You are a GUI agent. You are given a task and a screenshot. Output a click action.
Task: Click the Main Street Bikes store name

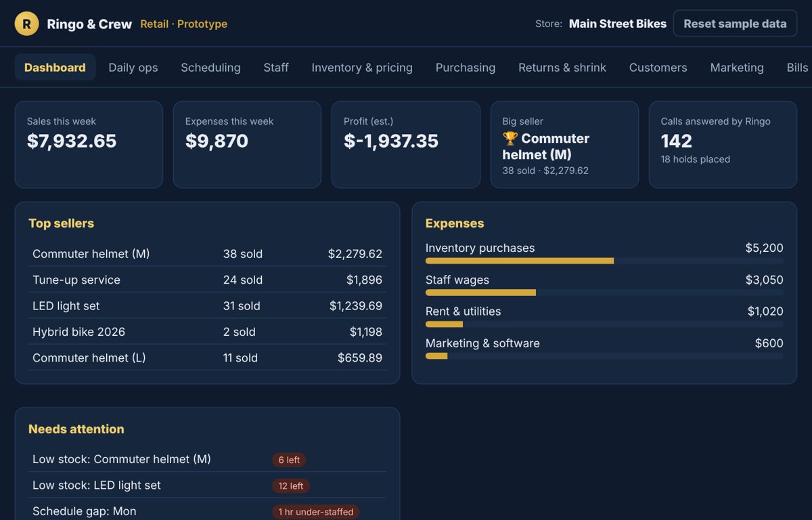pyautogui.click(x=618, y=24)
